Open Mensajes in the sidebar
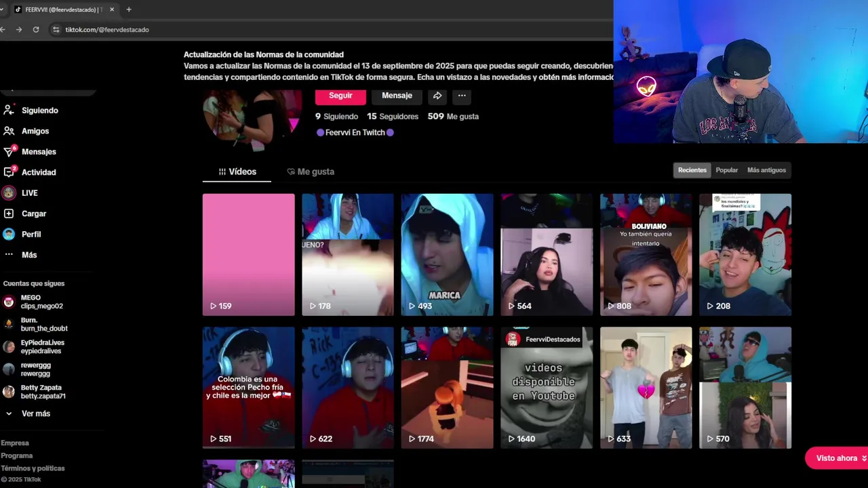This screenshot has height=488, width=868. pyautogui.click(x=31, y=152)
